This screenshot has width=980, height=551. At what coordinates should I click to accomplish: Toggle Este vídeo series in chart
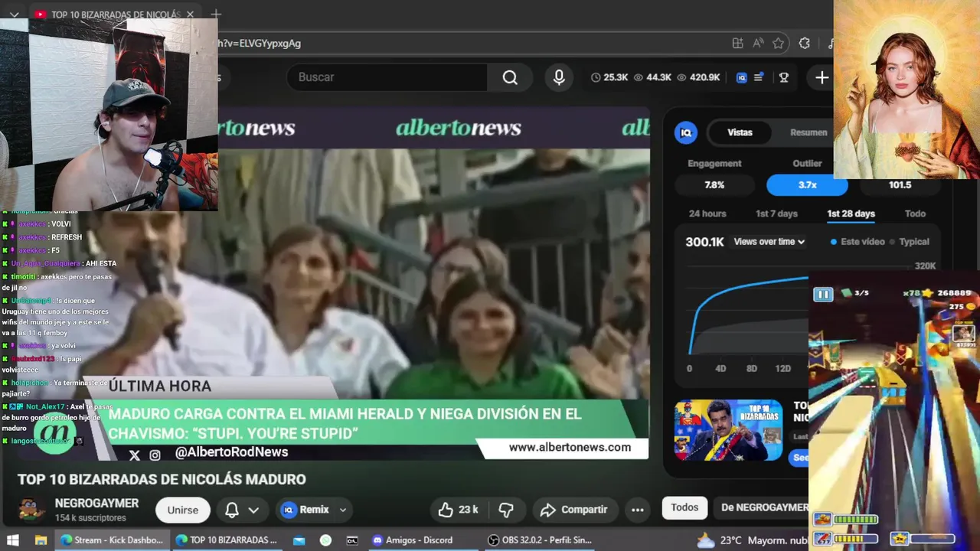(x=857, y=242)
